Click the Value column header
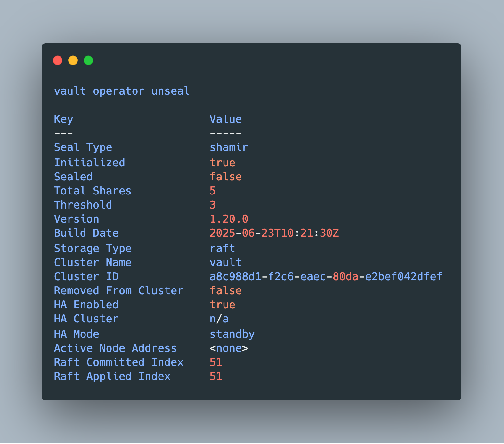Viewport: 504px width, 444px height. pos(225,119)
